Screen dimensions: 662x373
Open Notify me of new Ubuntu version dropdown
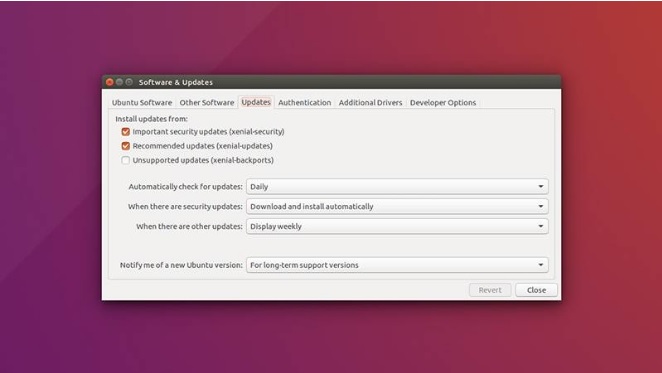tap(397, 265)
